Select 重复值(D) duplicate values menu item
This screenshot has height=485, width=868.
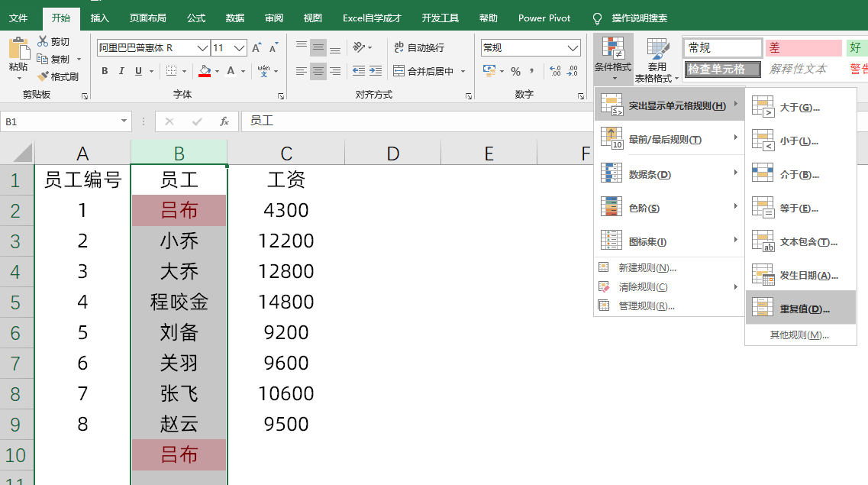(801, 308)
